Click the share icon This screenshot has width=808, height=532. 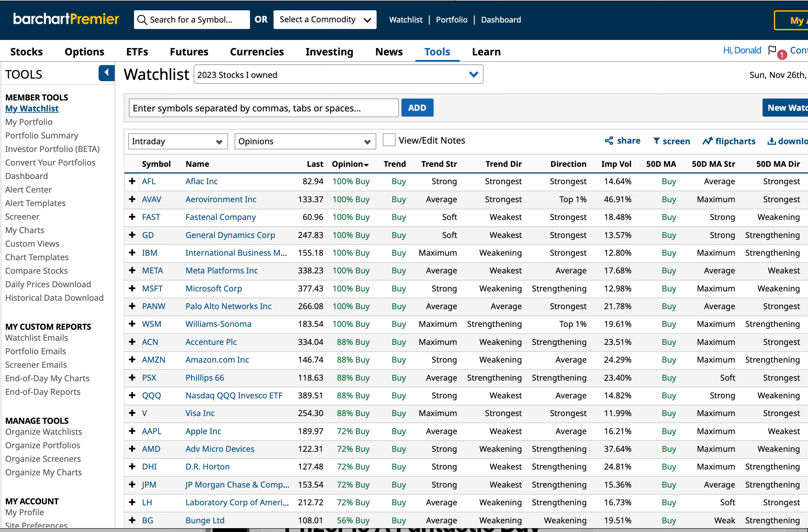point(609,141)
